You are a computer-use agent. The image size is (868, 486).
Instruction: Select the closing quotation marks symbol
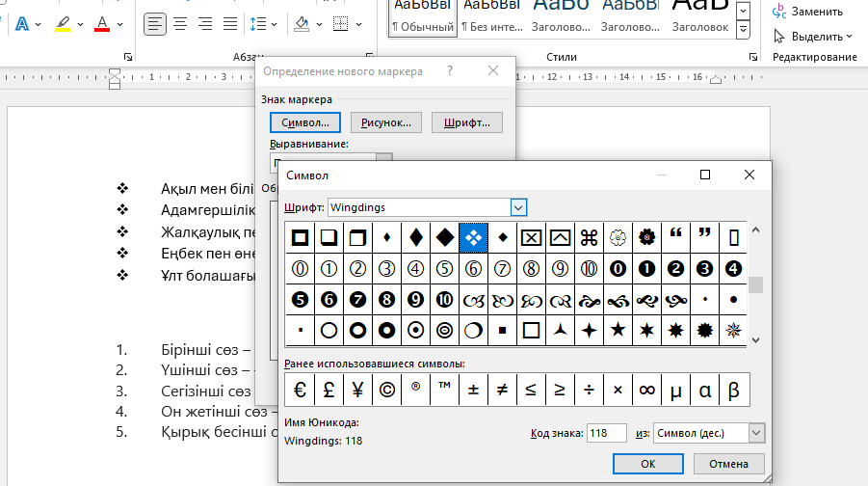point(704,238)
